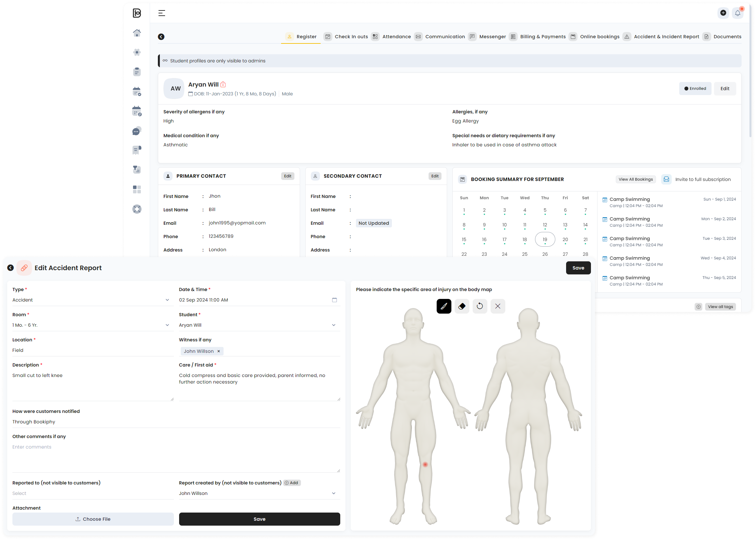Open the notifications bell
The width and height of the screenshot is (756, 540).
[x=737, y=13]
